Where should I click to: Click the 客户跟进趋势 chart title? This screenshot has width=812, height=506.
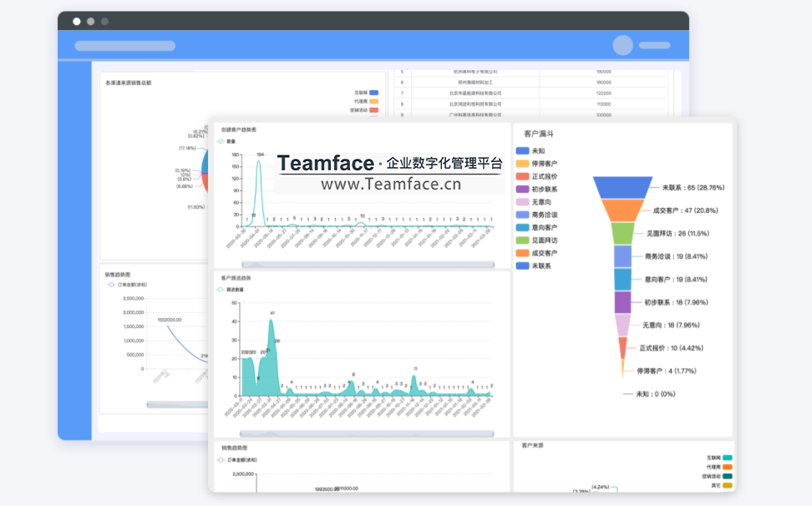pyautogui.click(x=236, y=278)
